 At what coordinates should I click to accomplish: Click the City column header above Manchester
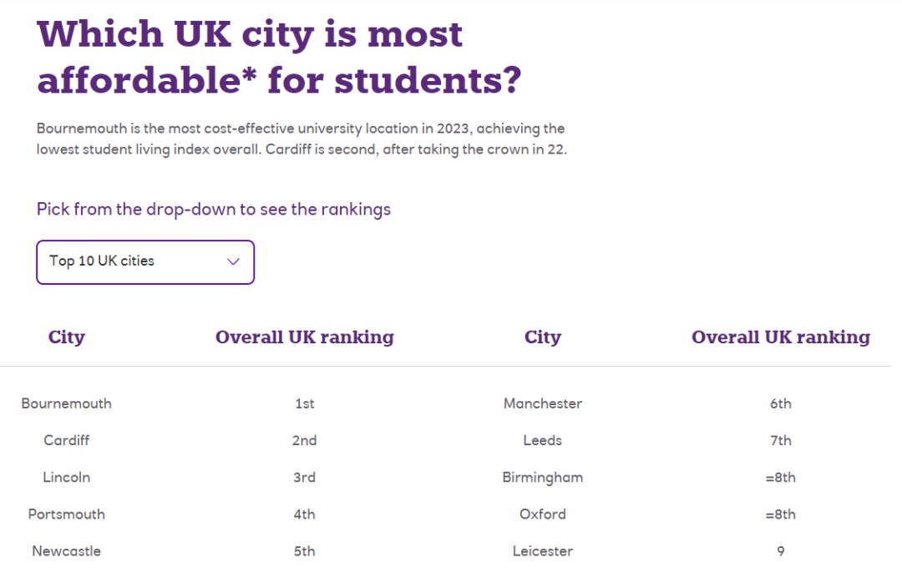point(543,337)
